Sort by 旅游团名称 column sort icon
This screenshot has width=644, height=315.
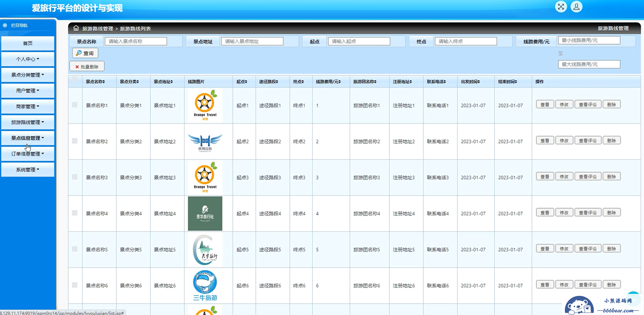click(375, 82)
